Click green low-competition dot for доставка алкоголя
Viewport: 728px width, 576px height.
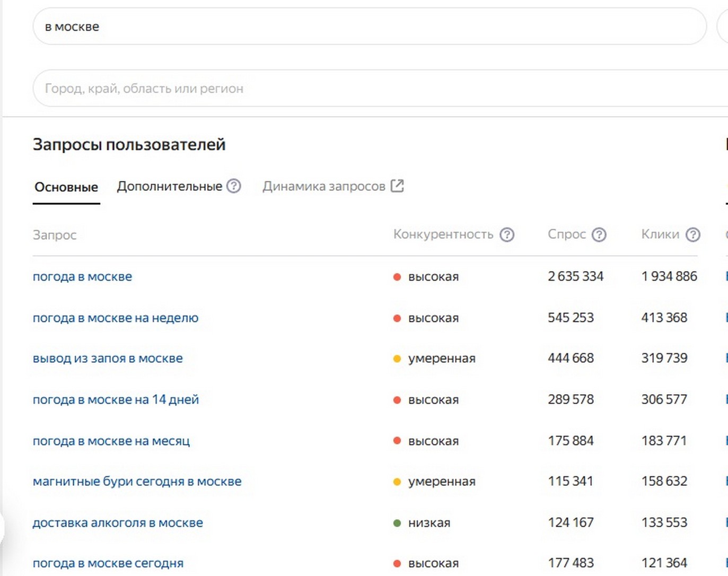[397, 522]
